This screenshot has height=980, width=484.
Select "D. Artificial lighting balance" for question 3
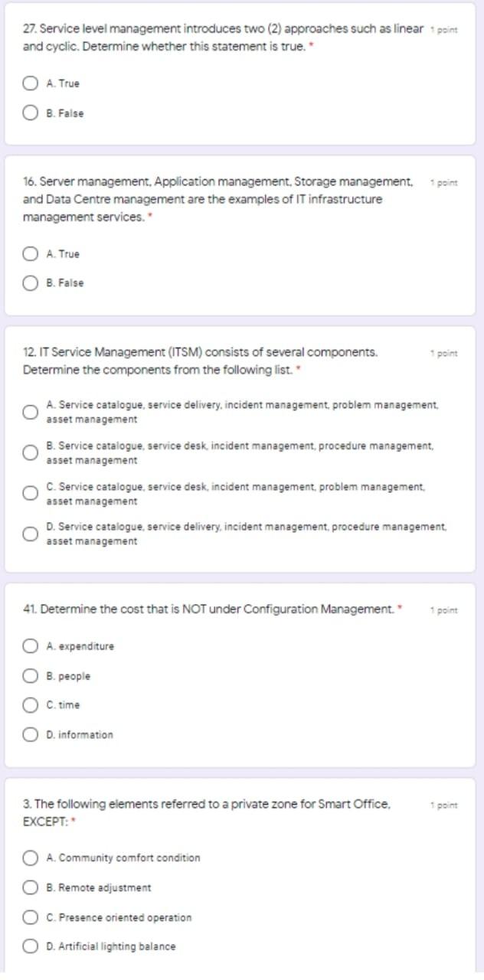pos(30,946)
